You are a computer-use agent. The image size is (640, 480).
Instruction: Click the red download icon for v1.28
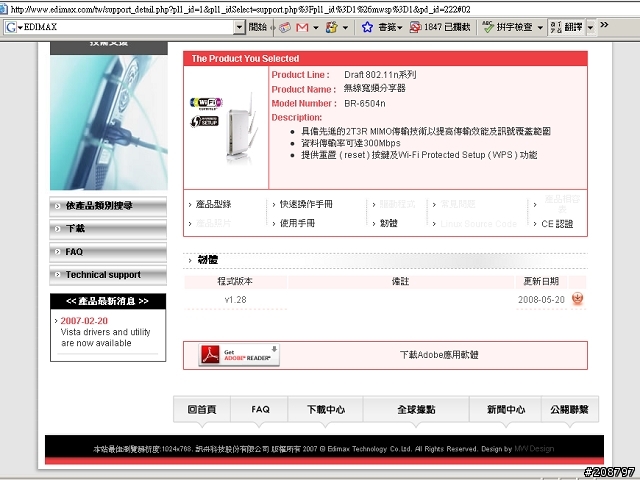point(578,298)
